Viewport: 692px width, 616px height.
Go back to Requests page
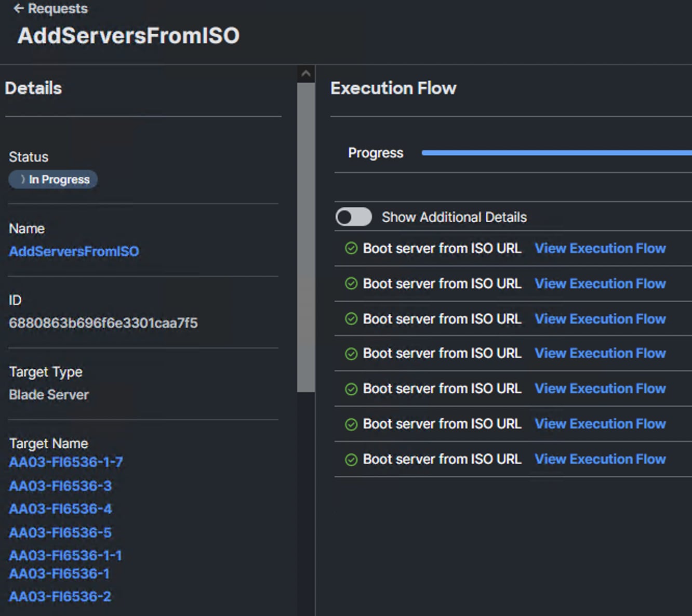pyautogui.click(x=57, y=8)
